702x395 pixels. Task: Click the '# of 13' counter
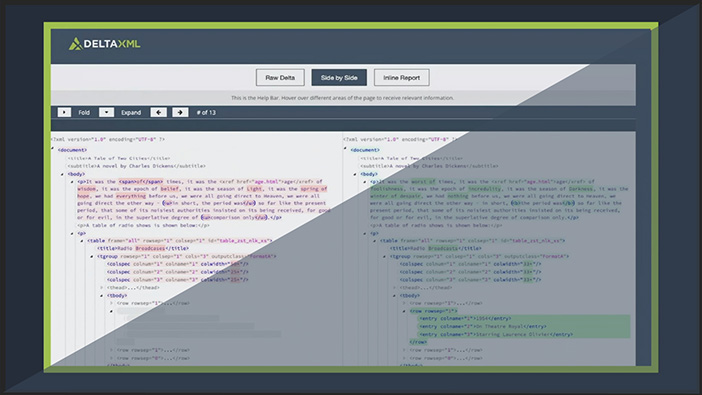click(x=206, y=112)
